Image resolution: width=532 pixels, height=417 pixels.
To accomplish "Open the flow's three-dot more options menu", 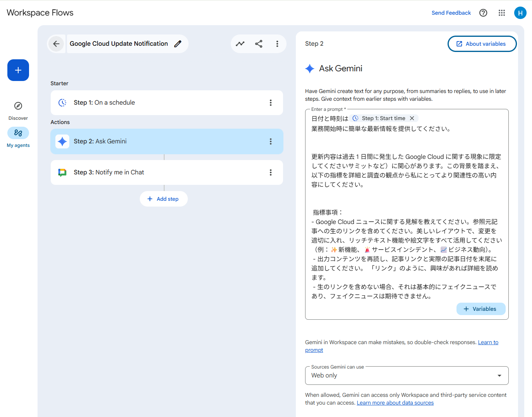I will 277,44.
